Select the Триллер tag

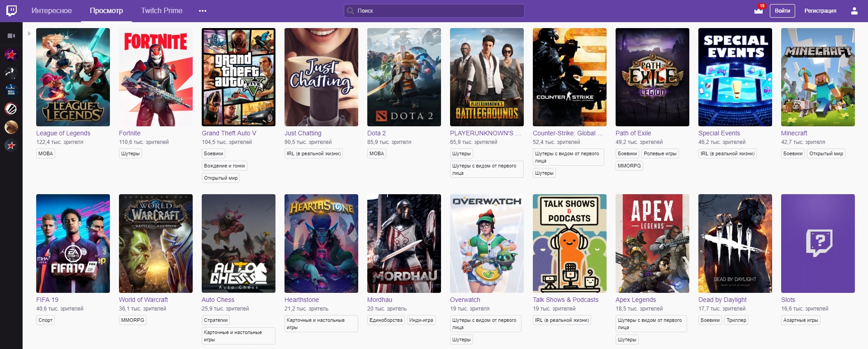point(736,320)
